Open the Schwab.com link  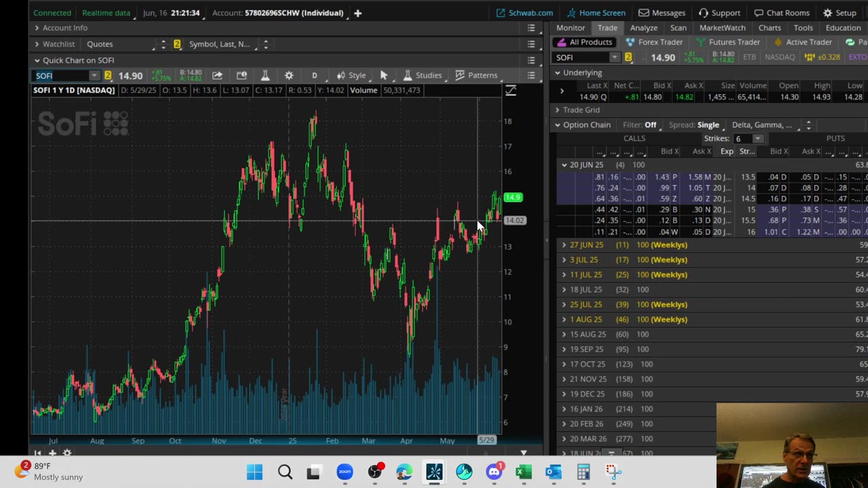524,13
